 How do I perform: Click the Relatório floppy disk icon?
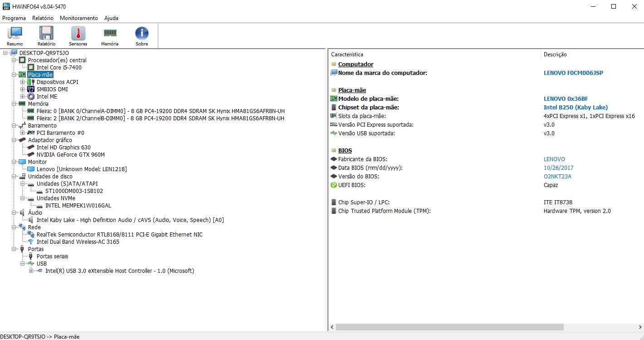46,33
